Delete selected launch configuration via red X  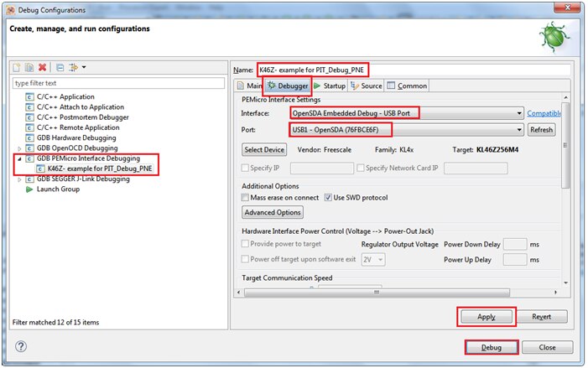pos(43,67)
